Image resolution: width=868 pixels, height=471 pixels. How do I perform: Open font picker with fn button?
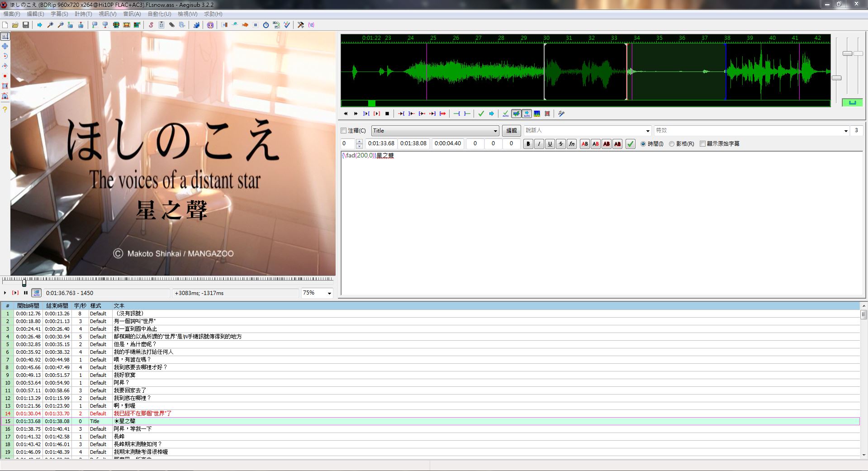(572, 144)
